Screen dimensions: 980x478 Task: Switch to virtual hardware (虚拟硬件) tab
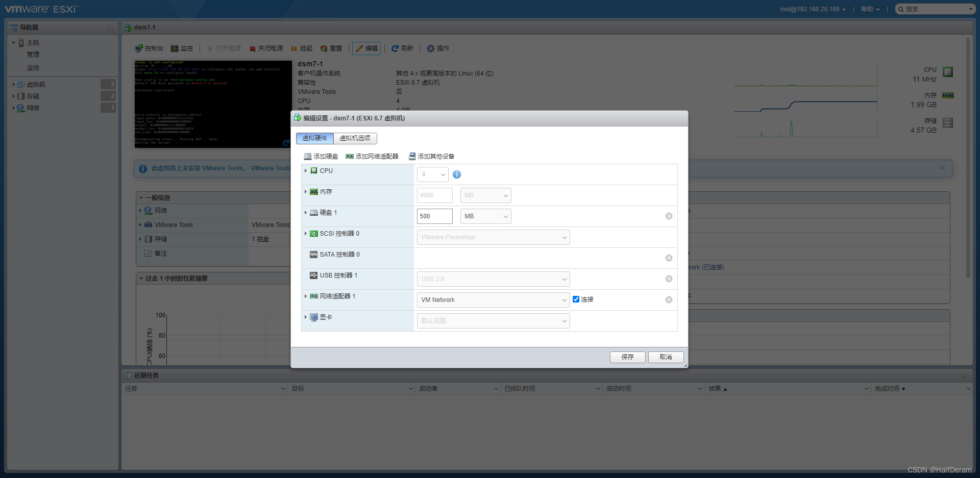click(x=314, y=138)
